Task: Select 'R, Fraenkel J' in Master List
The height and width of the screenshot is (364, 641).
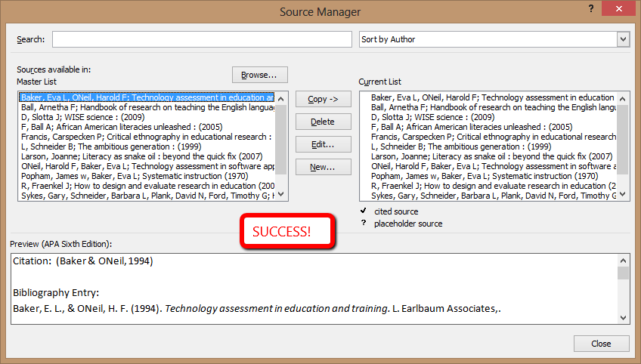Action: (x=147, y=186)
